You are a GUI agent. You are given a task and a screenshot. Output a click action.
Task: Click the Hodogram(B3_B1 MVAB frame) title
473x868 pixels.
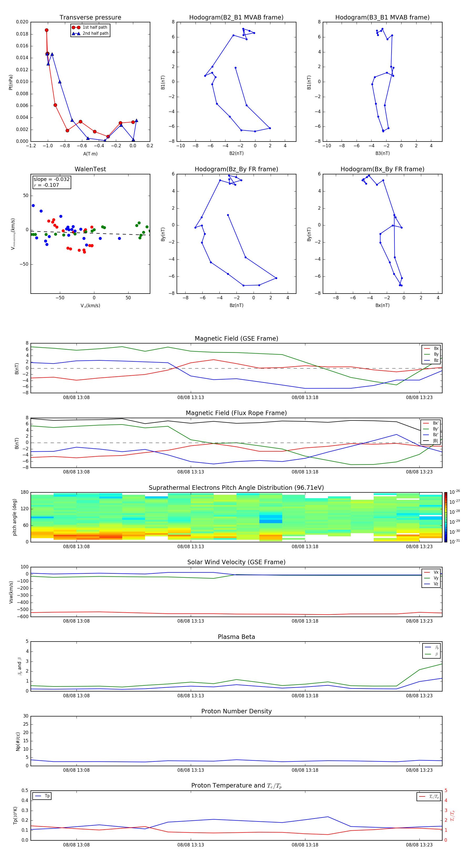[x=382, y=18]
